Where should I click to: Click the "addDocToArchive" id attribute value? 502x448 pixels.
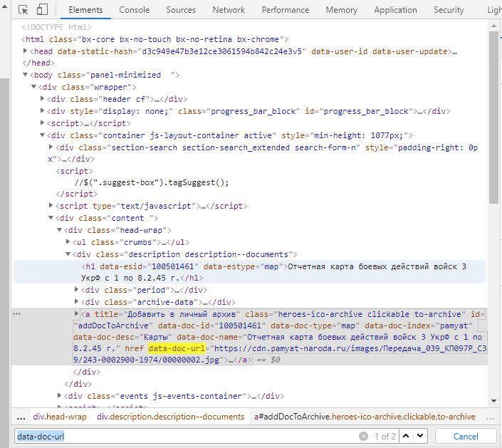click(x=113, y=325)
